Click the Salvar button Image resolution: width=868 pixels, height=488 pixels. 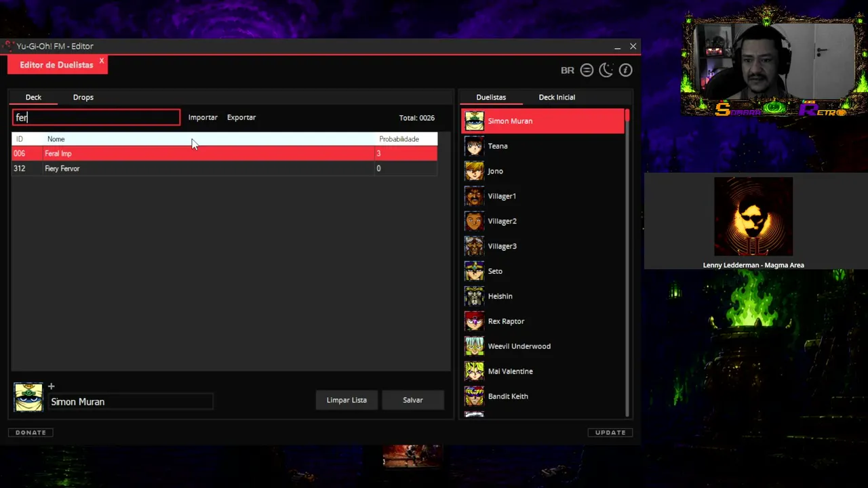pyautogui.click(x=413, y=400)
